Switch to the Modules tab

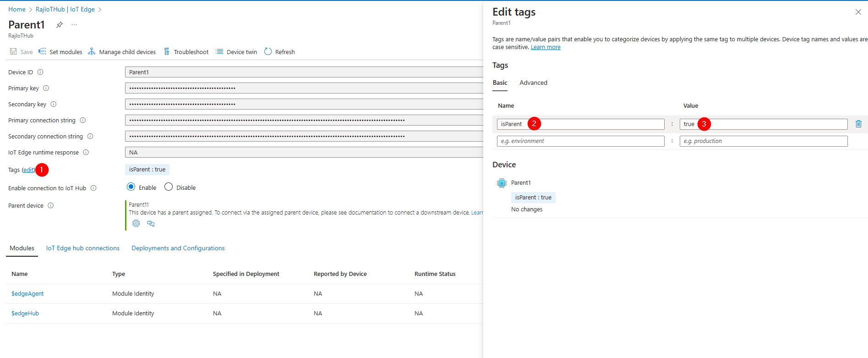(x=22, y=248)
